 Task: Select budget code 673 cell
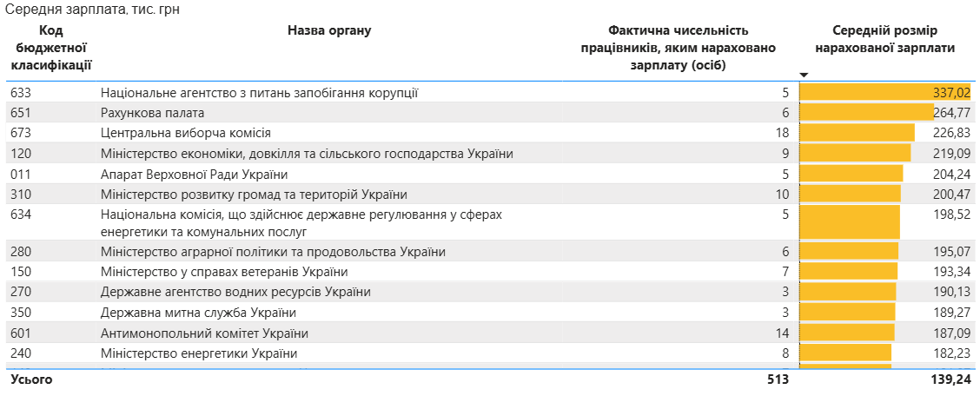pyautogui.click(x=20, y=133)
